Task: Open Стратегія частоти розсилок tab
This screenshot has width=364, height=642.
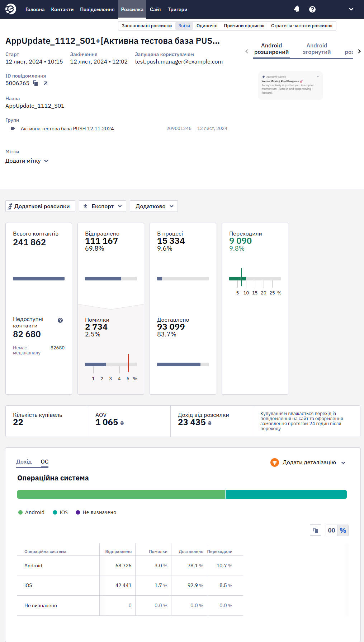Action: click(x=302, y=26)
